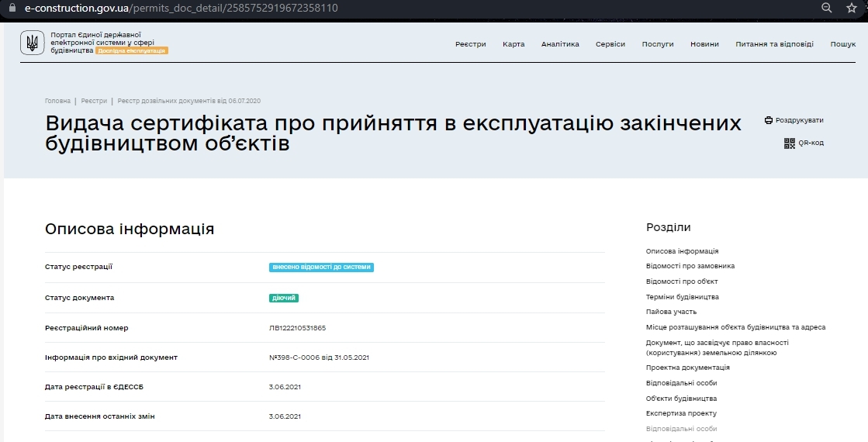Open the Реєстри menu
Screen dimensions: 868x442
471,44
